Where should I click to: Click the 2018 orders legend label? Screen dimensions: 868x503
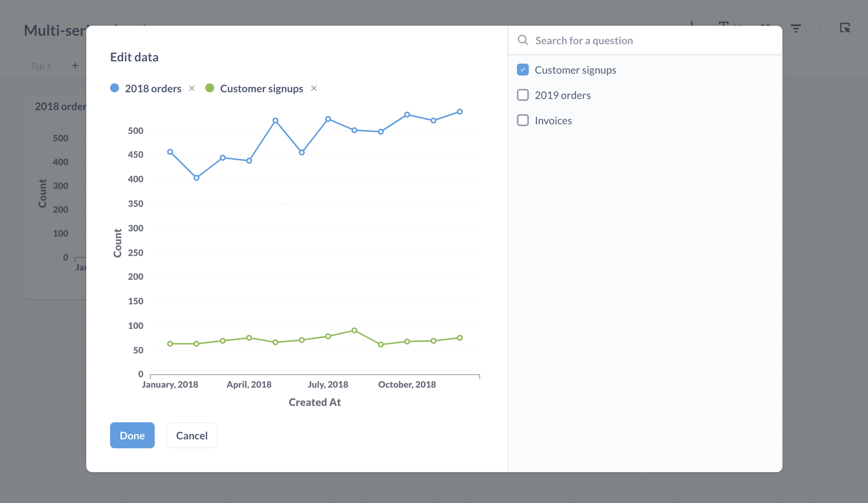click(x=153, y=89)
